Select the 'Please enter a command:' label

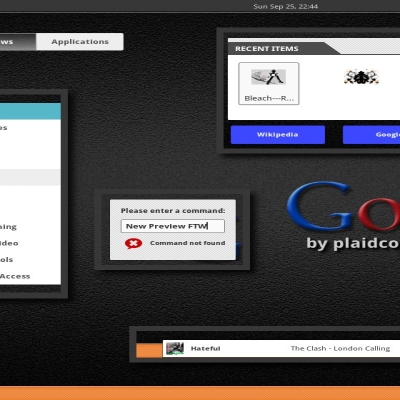[173, 211]
